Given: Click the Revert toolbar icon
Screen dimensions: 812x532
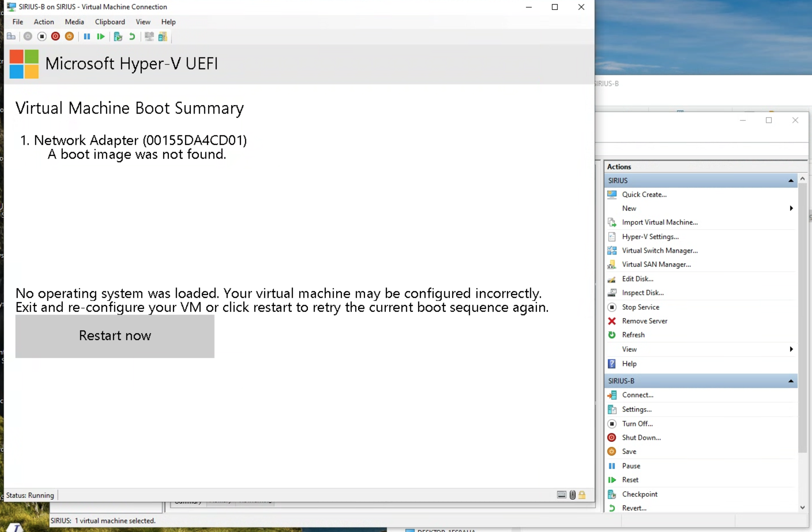Looking at the screenshot, I should tap(132, 36).
